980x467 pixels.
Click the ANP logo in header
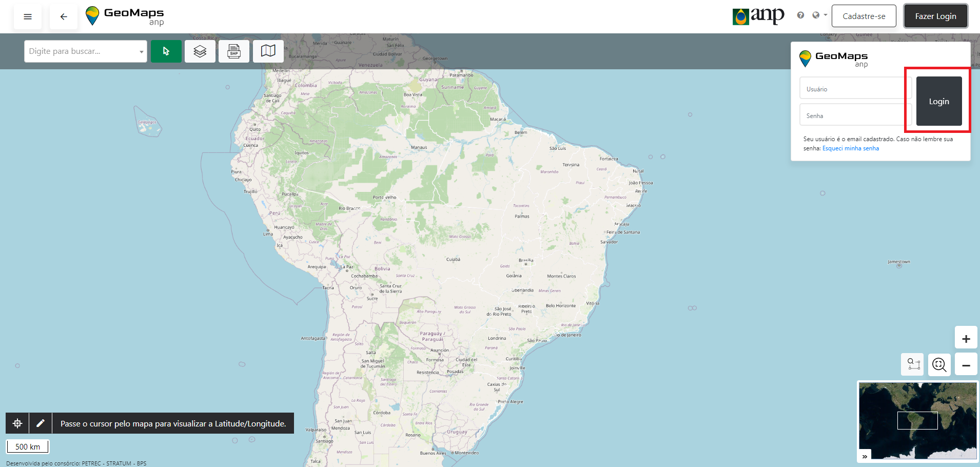tap(758, 16)
